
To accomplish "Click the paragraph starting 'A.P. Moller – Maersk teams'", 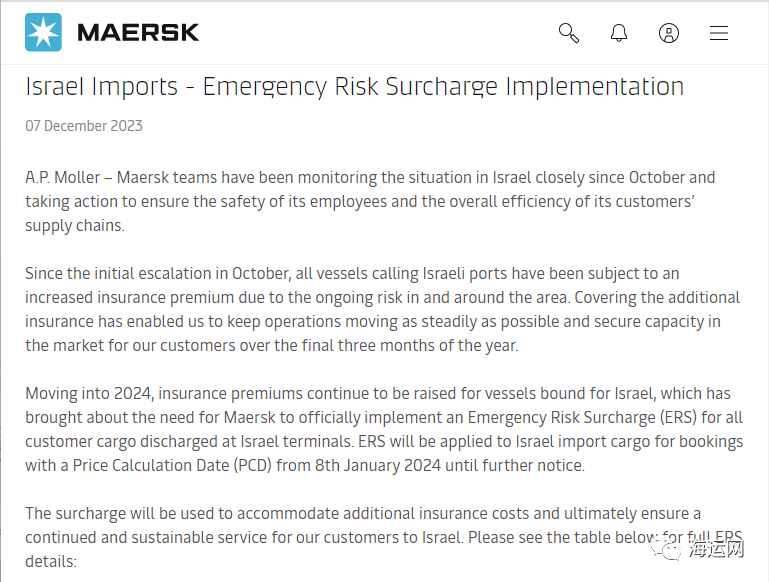I will (x=370, y=201).
